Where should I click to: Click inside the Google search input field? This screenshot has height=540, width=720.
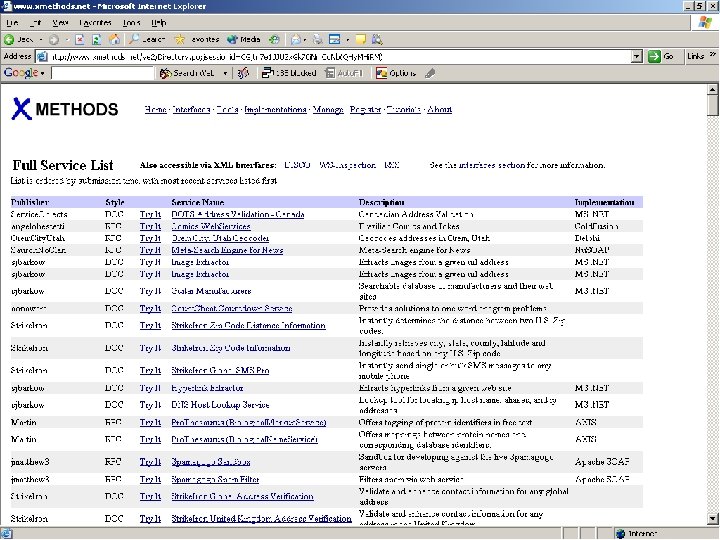pyautogui.click(x=102, y=73)
